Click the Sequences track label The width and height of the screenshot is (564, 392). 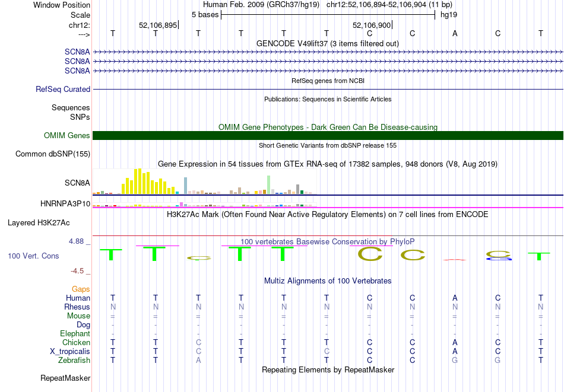click(71, 107)
